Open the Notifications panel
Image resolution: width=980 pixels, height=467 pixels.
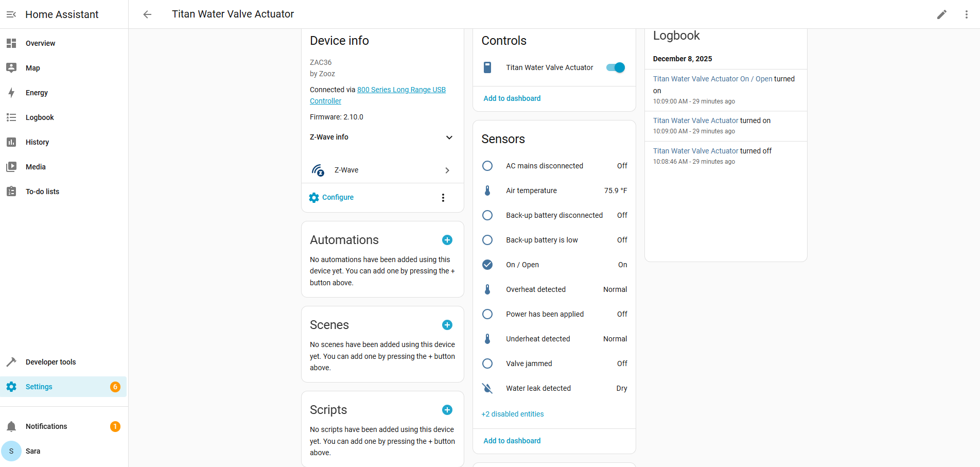pyautogui.click(x=46, y=426)
